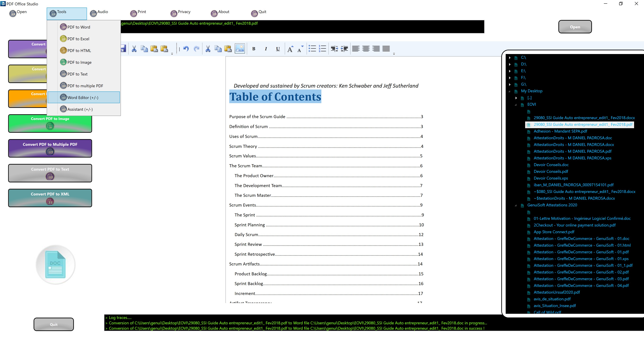Click the justify alignment icon

386,48
